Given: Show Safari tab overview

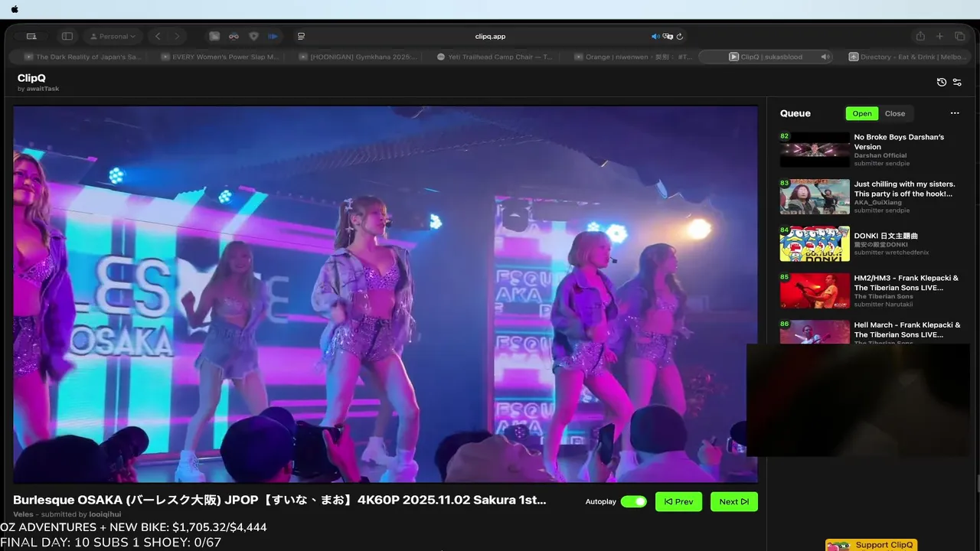Looking at the screenshot, I should [x=959, y=36].
